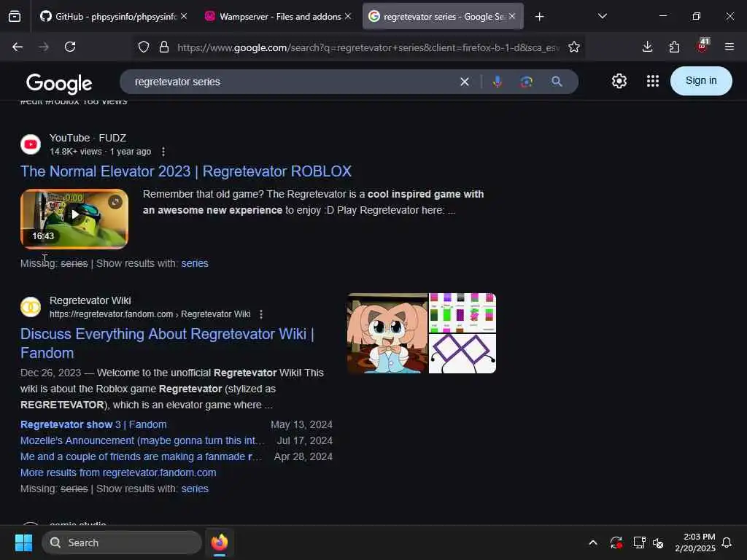Reload the current page
The height and width of the screenshot is (560, 747).
(70, 47)
